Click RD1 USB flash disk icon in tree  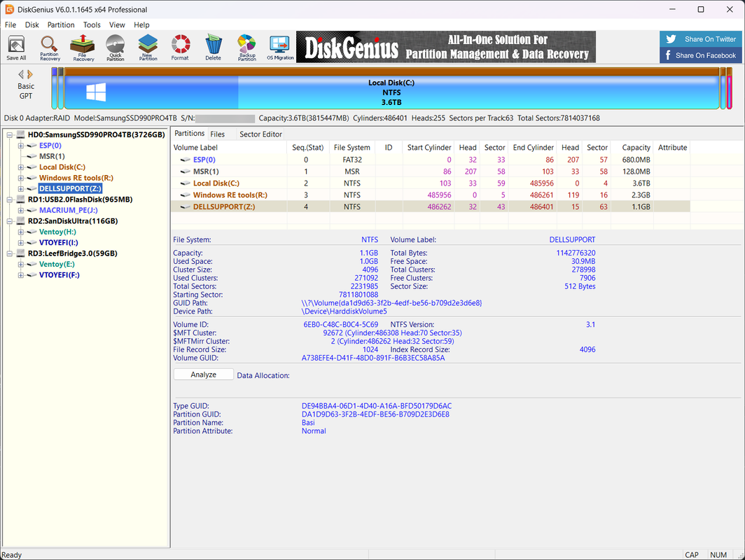tap(20, 199)
